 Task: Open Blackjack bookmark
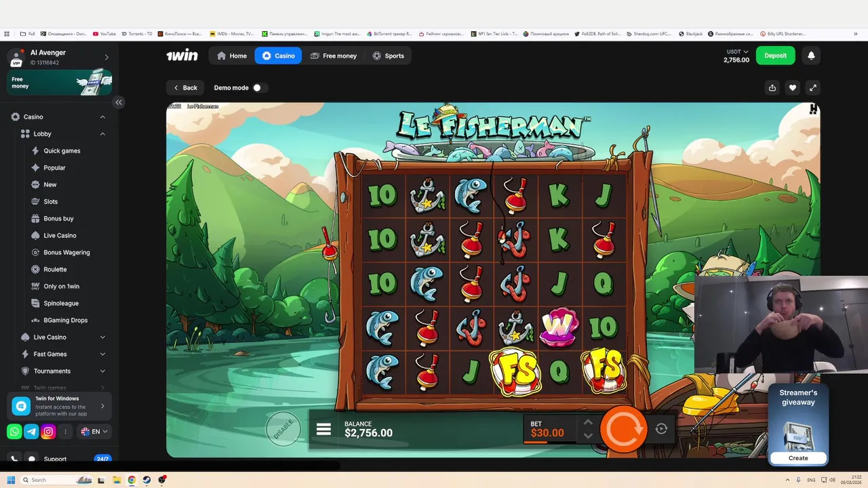(x=690, y=33)
